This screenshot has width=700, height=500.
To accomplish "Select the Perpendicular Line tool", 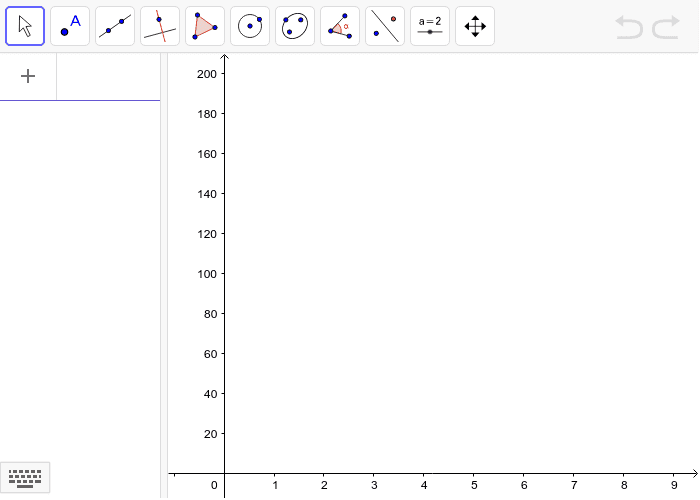I will tap(160, 26).
